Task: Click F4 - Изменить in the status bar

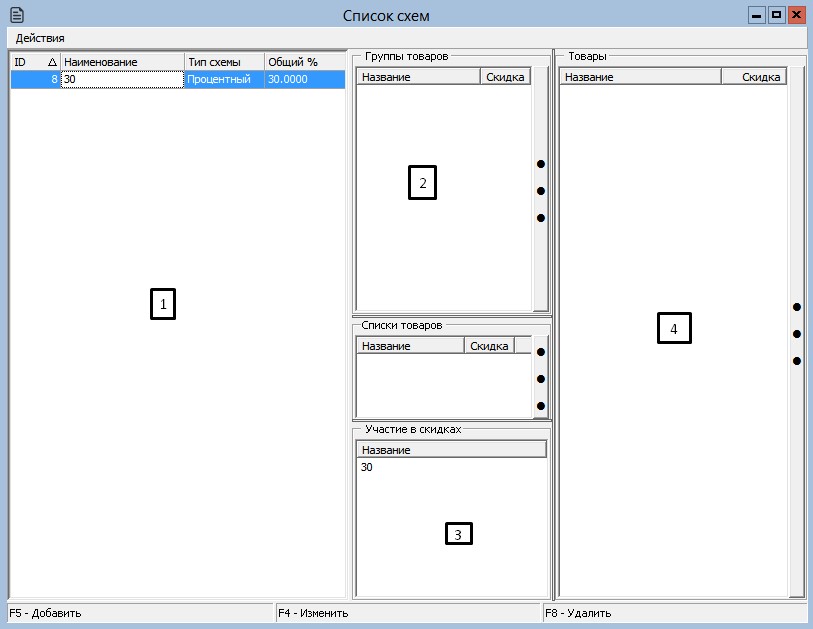Action: (x=313, y=613)
